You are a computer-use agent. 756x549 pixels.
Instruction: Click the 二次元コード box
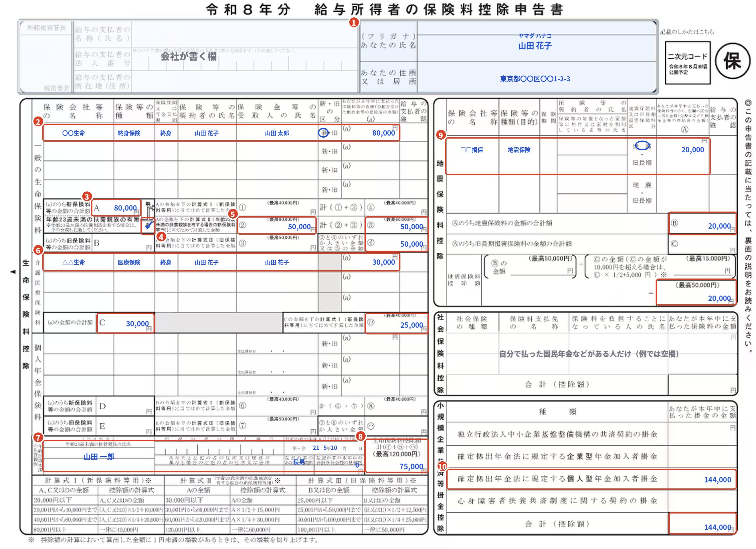[687, 63]
